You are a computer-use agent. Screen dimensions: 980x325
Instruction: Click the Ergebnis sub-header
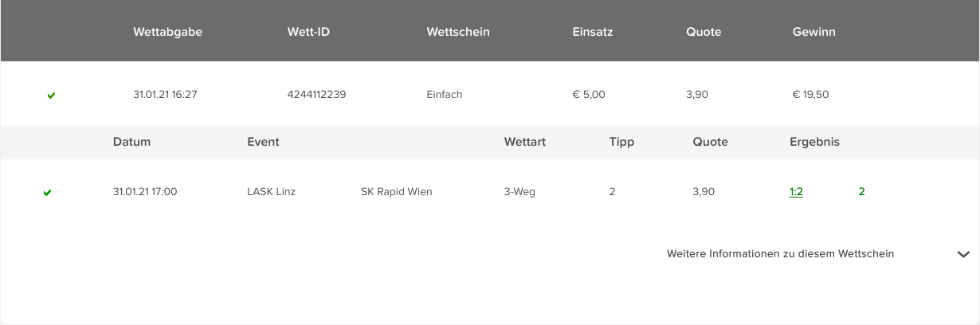[x=814, y=142]
